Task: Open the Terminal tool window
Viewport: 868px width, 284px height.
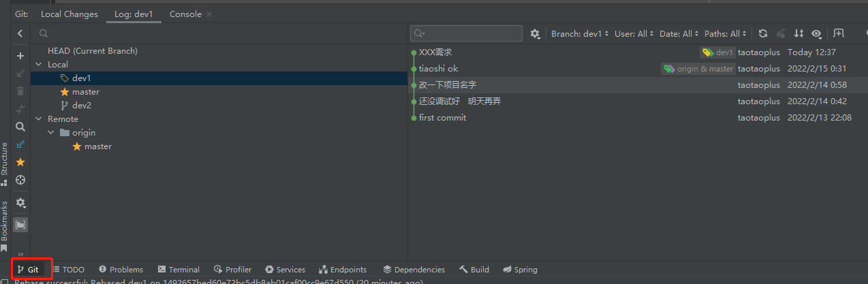Action: point(179,270)
